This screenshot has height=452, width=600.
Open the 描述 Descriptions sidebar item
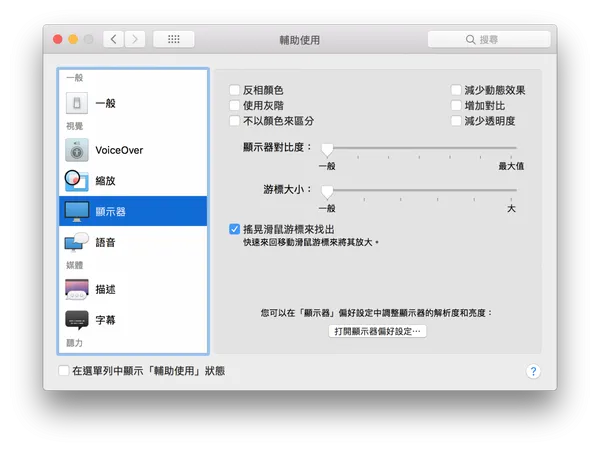(x=133, y=289)
